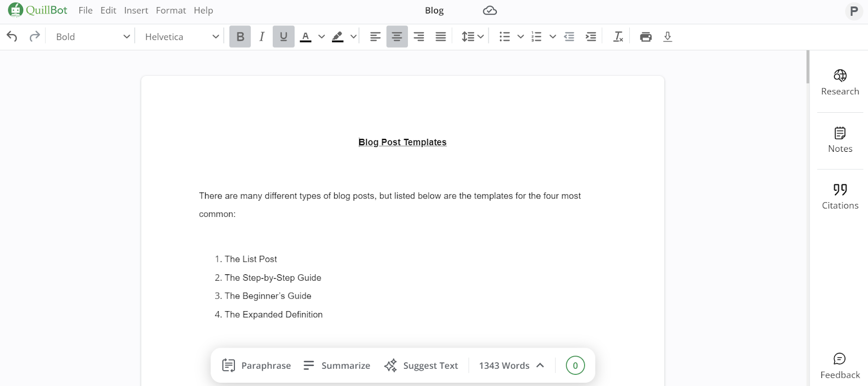Clear formatting with the Tx icon

618,37
